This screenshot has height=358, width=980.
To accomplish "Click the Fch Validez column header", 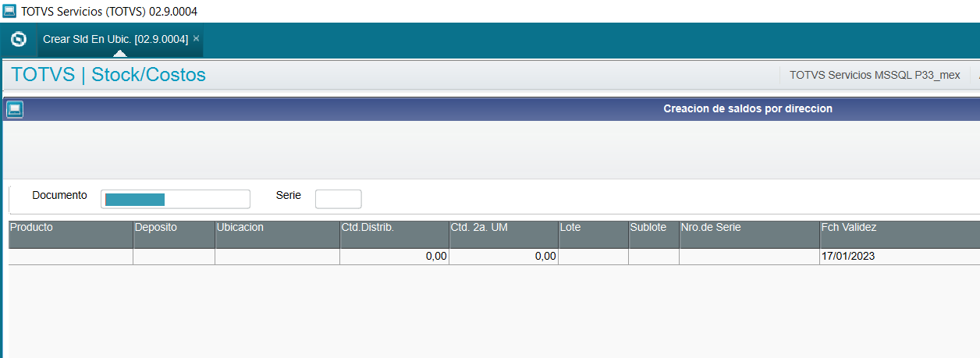I will tap(900, 234).
